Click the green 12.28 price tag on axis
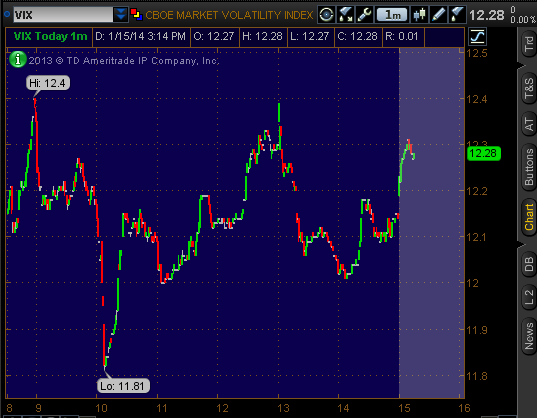The height and width of the screenshot is (418, 537). [483, 153]
